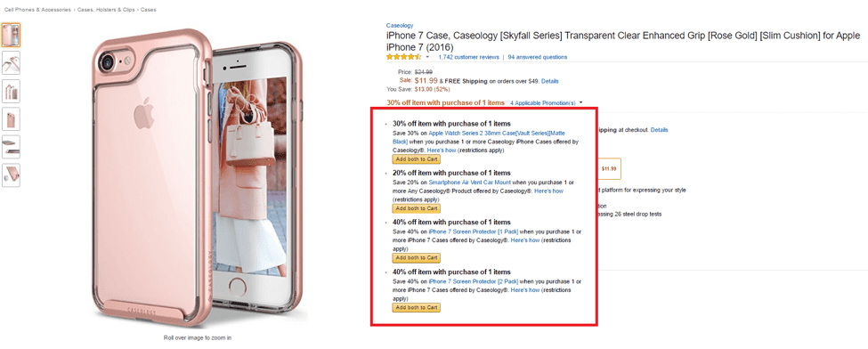
Task: Click the Caseology brand link
Action: [400, 26]
